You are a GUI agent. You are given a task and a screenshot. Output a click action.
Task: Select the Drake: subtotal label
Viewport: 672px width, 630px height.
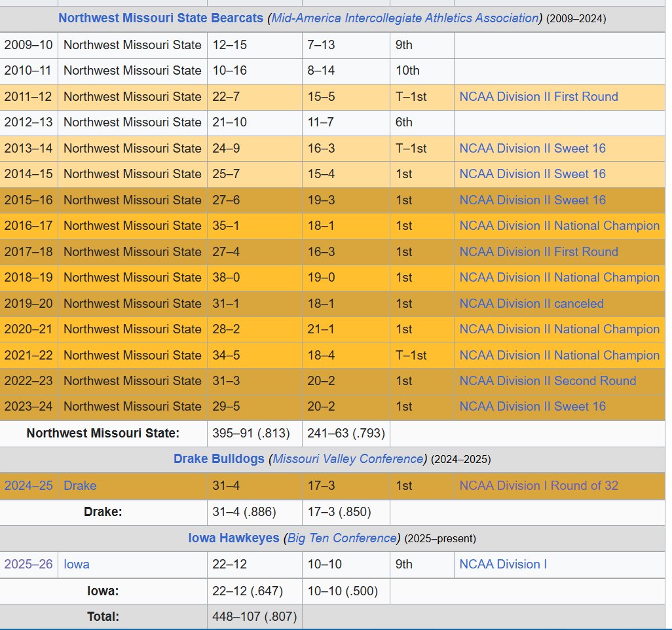click(x=103, y=512)
